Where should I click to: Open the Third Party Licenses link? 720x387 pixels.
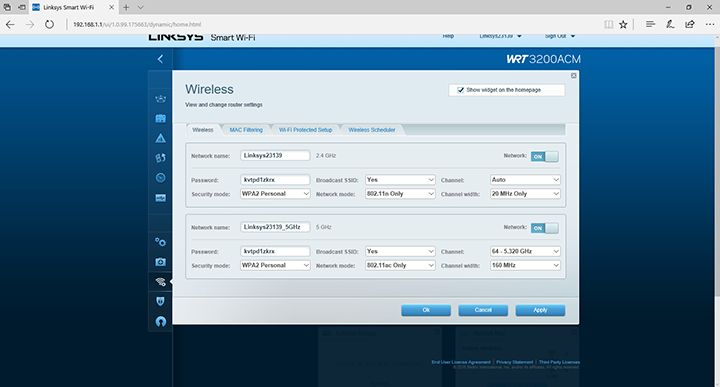pyautogui.click(x=559, y=362)
